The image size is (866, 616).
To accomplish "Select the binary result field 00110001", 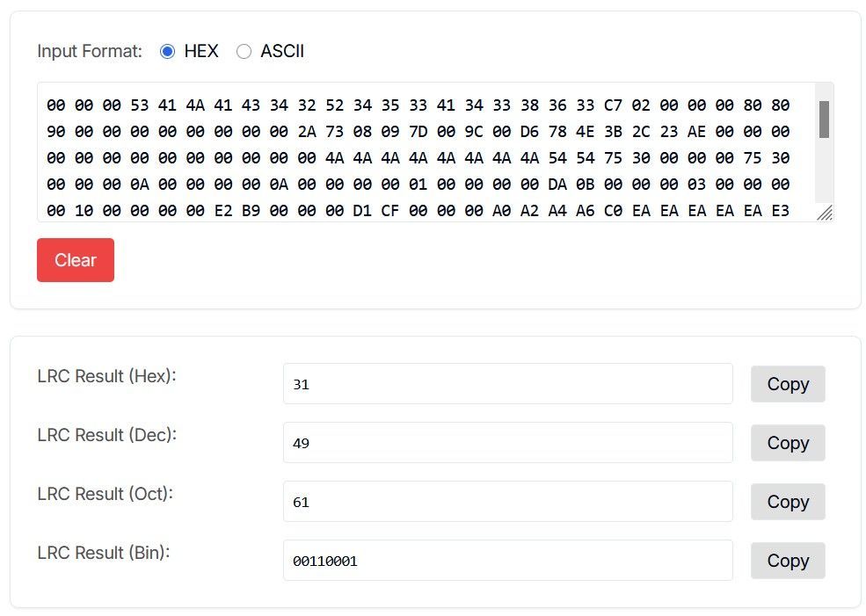I will click(507, 561).
